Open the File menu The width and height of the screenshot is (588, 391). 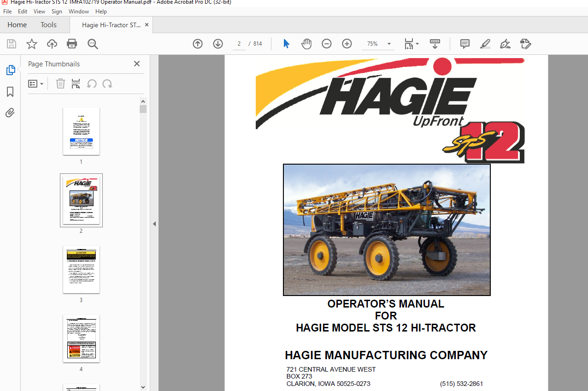7,12
